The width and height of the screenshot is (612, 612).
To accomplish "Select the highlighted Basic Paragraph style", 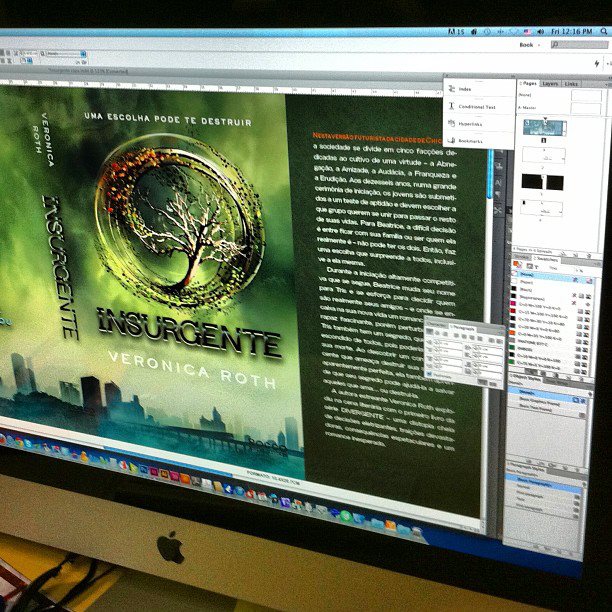I will click(x=544, y=482).
